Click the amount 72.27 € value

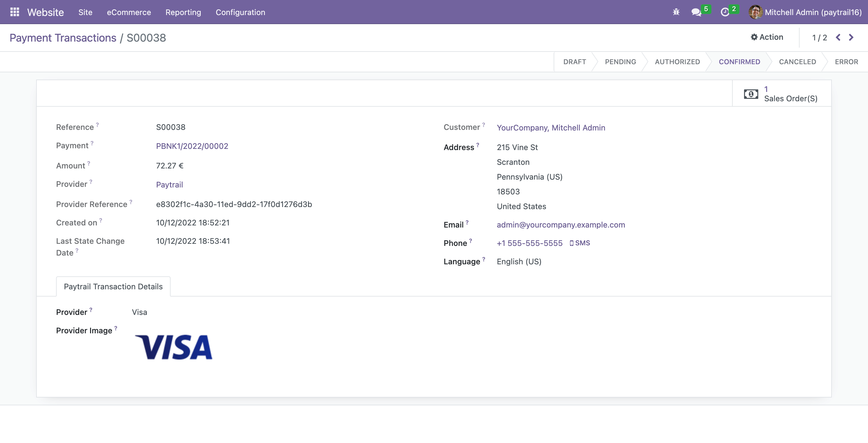click(169, 165)
